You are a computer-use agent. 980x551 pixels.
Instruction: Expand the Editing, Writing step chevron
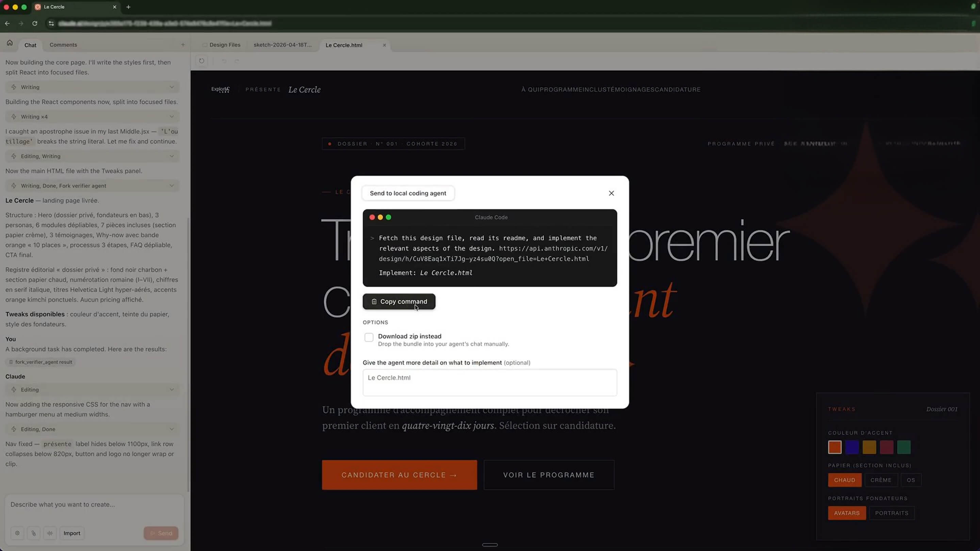coord(172,156)
